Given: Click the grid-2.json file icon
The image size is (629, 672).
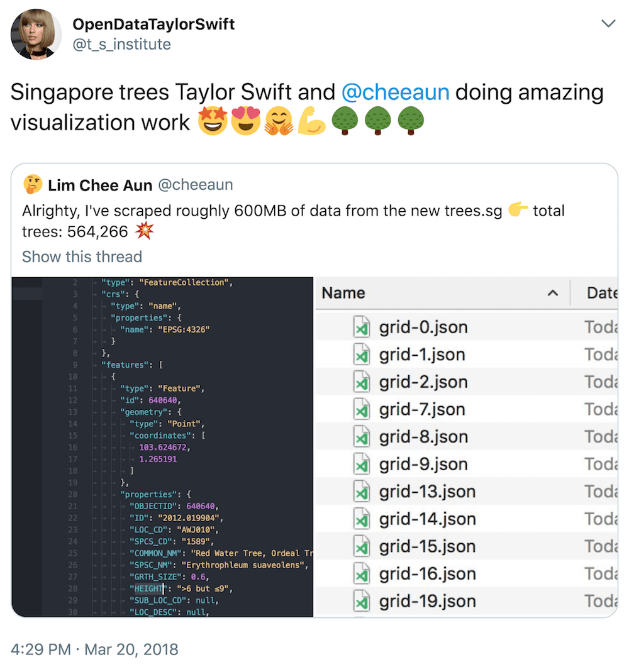Looking at the screenshot, I should [362, 382].
